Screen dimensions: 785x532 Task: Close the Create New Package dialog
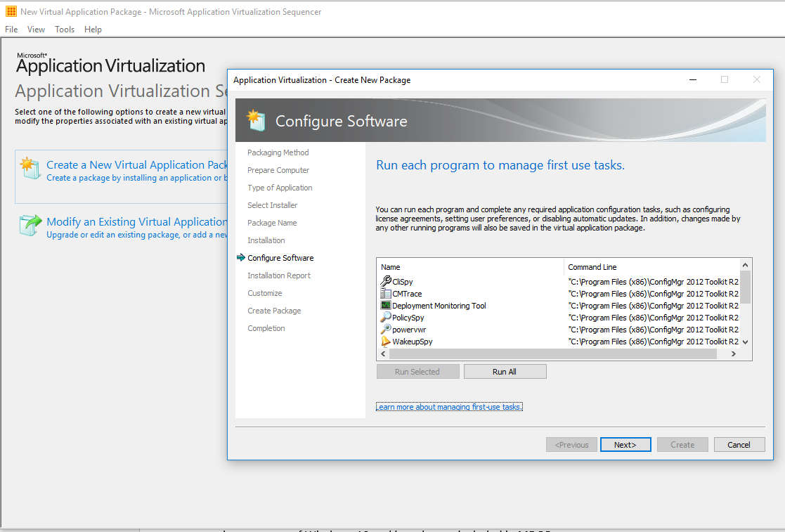(756, 79)
